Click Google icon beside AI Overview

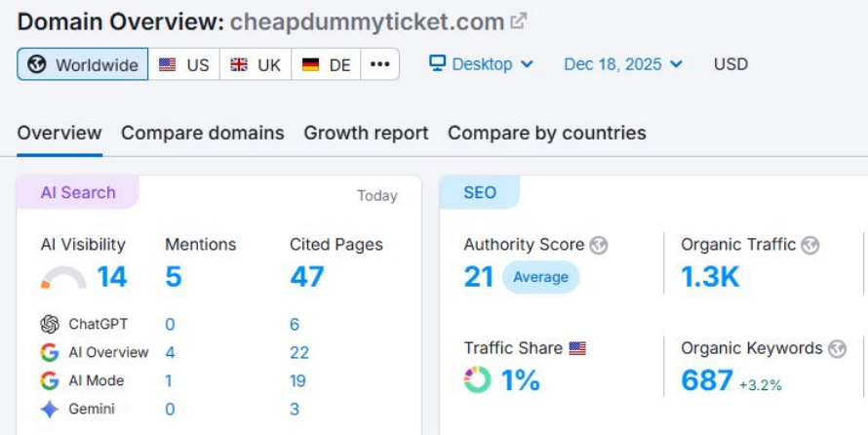coord(50,353)
